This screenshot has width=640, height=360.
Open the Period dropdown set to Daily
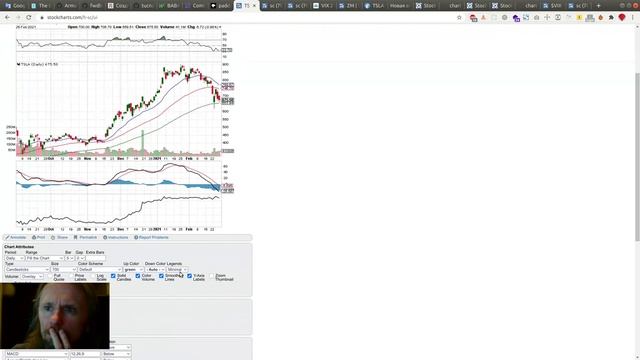coord(14,258)
